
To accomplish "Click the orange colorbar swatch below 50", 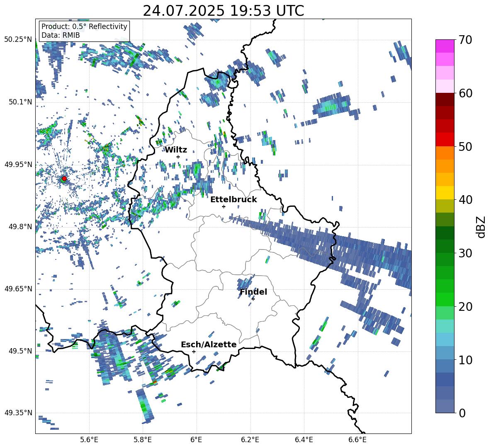I will [x=445, y=153].
